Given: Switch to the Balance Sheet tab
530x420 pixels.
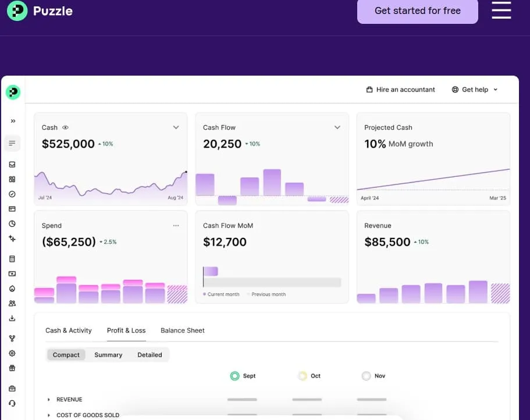Looking at the screenshot, I should 183,330.
